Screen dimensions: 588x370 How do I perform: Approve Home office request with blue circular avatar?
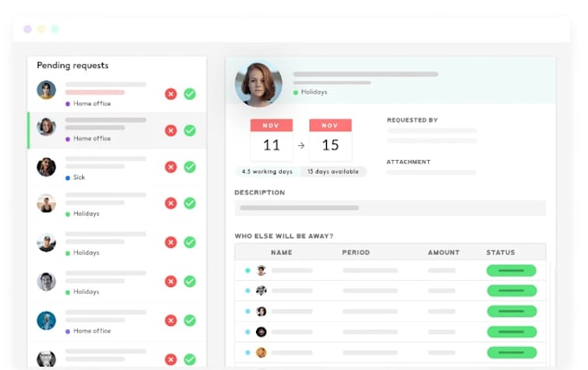(x=189, y=321)
